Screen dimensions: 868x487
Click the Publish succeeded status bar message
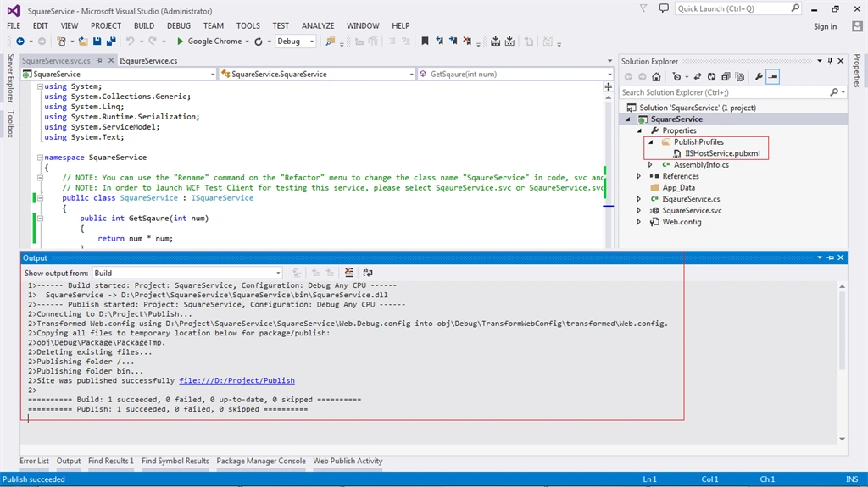pos(34,479)
